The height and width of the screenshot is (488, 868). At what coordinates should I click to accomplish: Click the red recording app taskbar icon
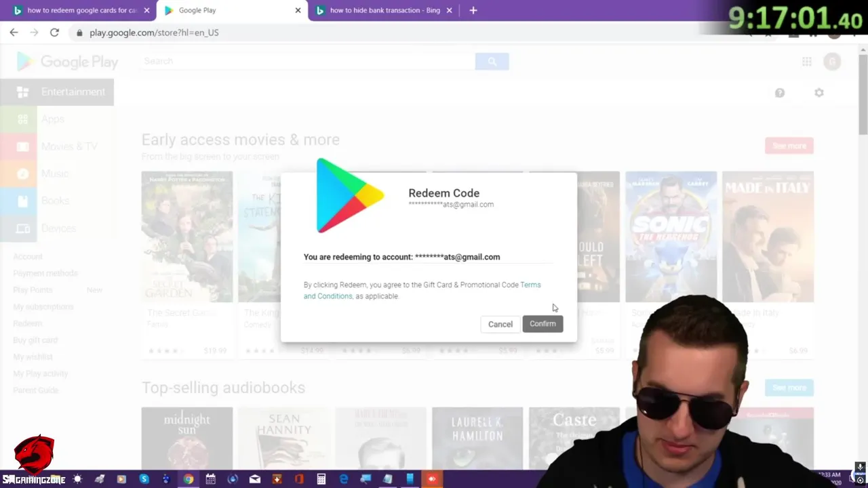click(432, 480)
